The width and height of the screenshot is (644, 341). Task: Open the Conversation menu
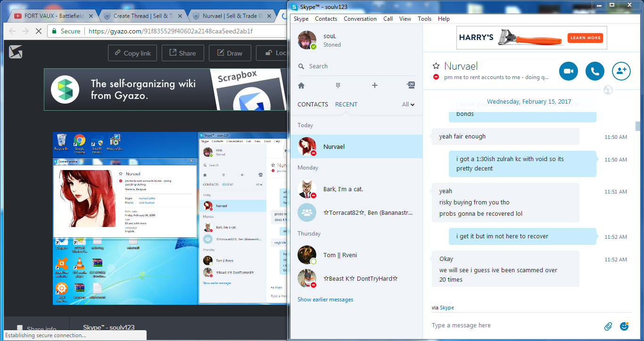[x=360, y=19]
